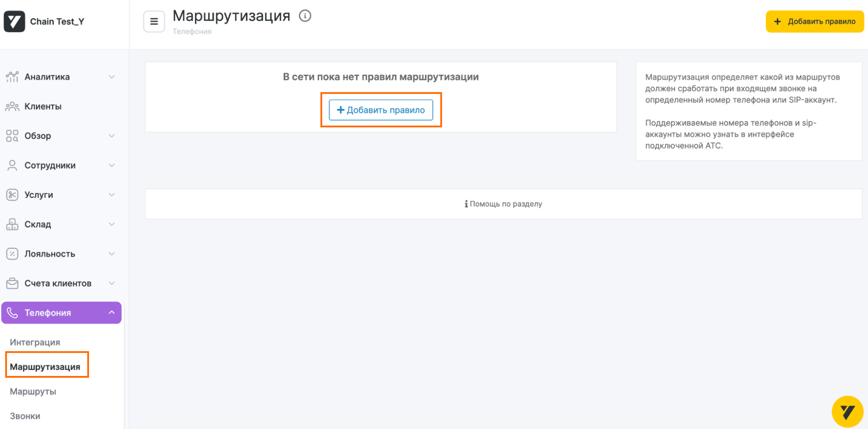Screen dimensions: 868x429
Task: Click the info icon beside Маршрутизация title
Action: pyautogui.click(x=305, y=16)
